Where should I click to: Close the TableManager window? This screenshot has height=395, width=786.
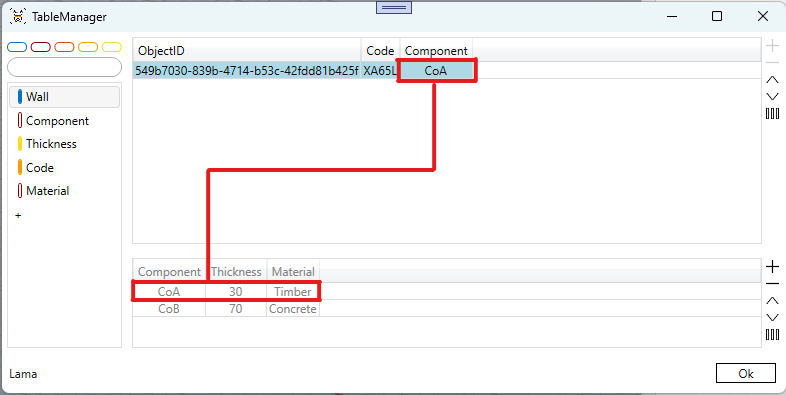coord(763,17)
